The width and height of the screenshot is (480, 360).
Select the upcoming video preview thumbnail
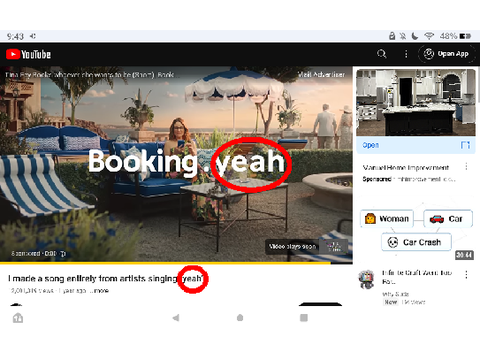tap(334, 247)
